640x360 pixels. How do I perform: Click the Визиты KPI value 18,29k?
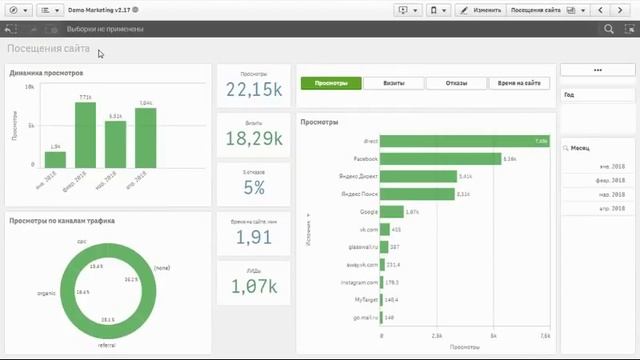click(254, 139)
